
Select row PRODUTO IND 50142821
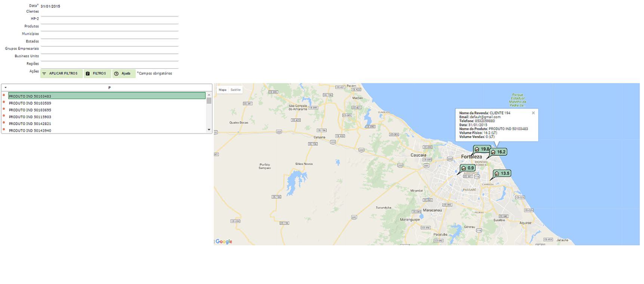[x=107, y=123]
